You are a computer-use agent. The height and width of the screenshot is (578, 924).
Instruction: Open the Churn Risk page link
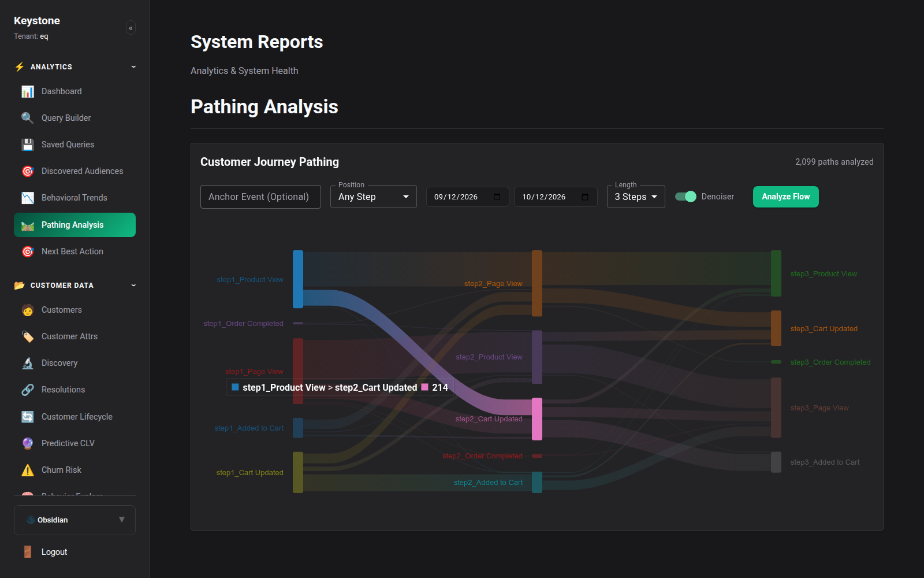click(x=74, y=470)
